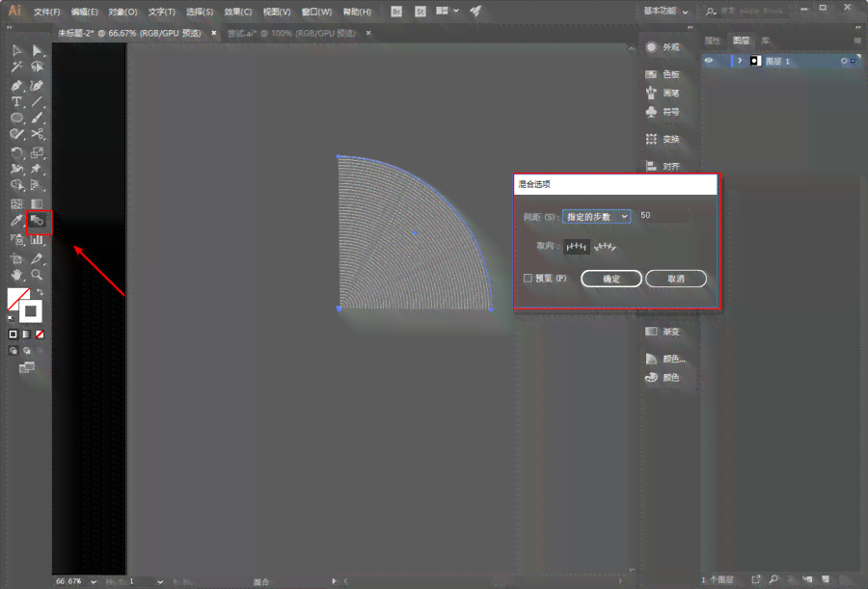The width and height of the screenshot is (868, 589).
Task: Select the Pen tool
Action: tap(16, 86)
